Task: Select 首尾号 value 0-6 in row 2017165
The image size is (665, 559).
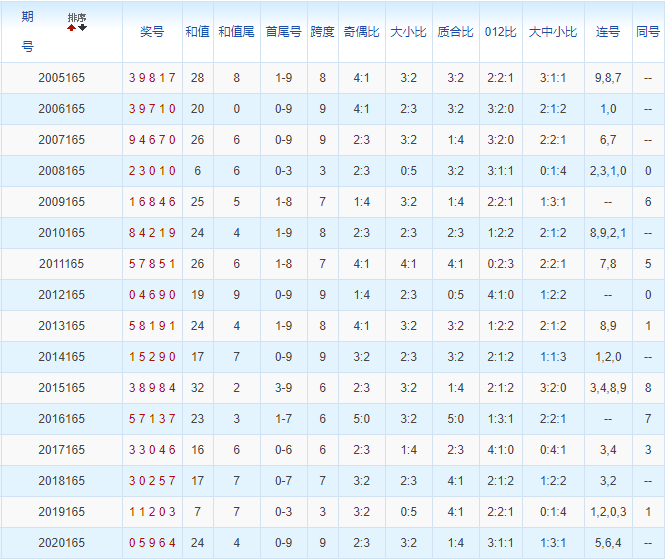Action: tap(283, 449)
